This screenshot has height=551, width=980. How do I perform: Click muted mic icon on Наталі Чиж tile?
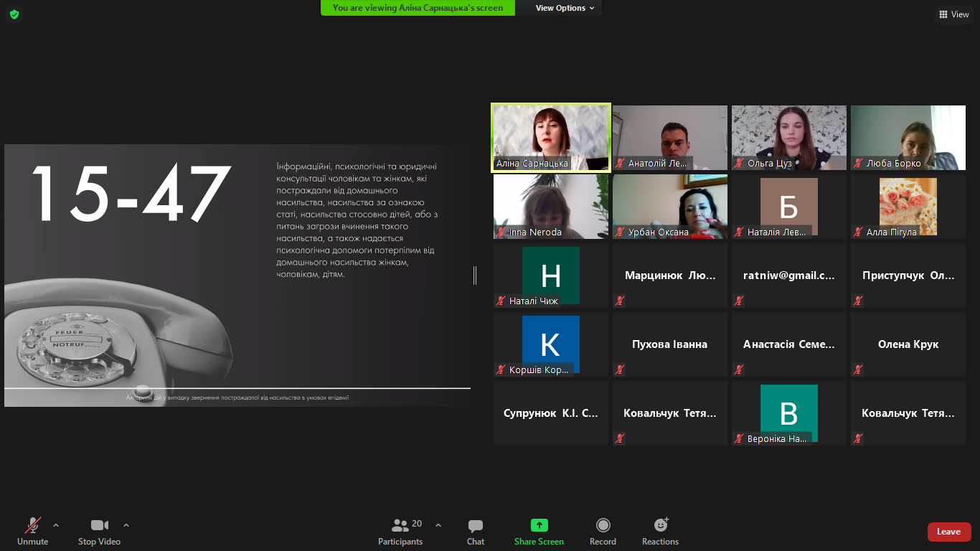coord(501,301)
